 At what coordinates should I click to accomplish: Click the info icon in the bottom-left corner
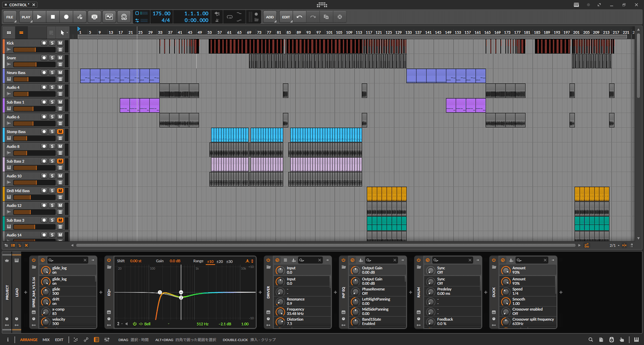(9, 340)
